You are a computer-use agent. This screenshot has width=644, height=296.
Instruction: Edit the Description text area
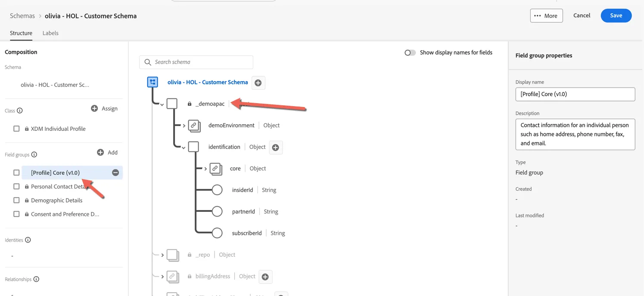coord(575,134)
